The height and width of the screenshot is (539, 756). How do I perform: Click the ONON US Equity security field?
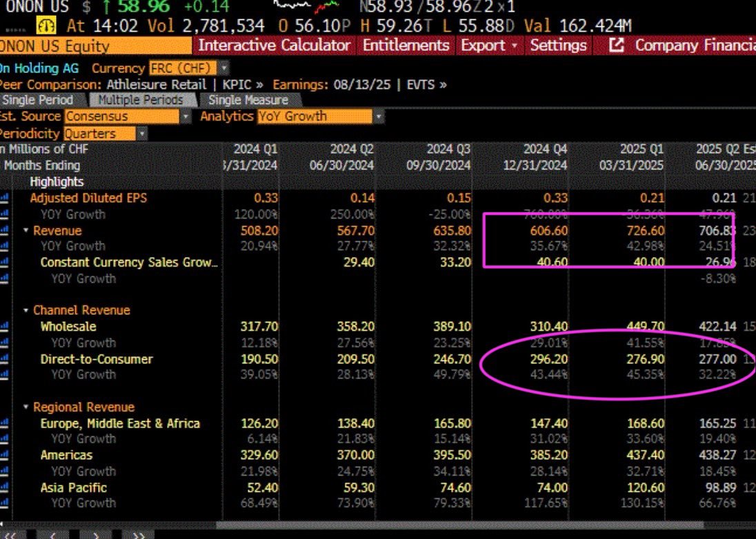(x=95, y=45)
